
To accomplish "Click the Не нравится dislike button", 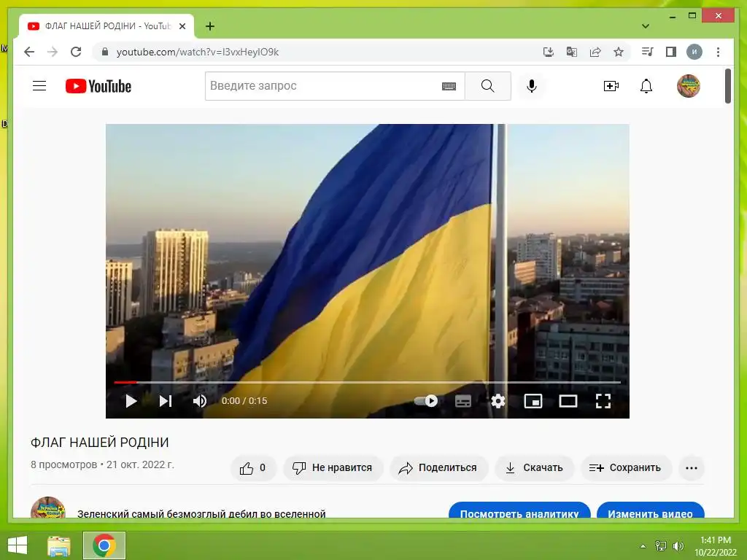I will pos(333,468).
